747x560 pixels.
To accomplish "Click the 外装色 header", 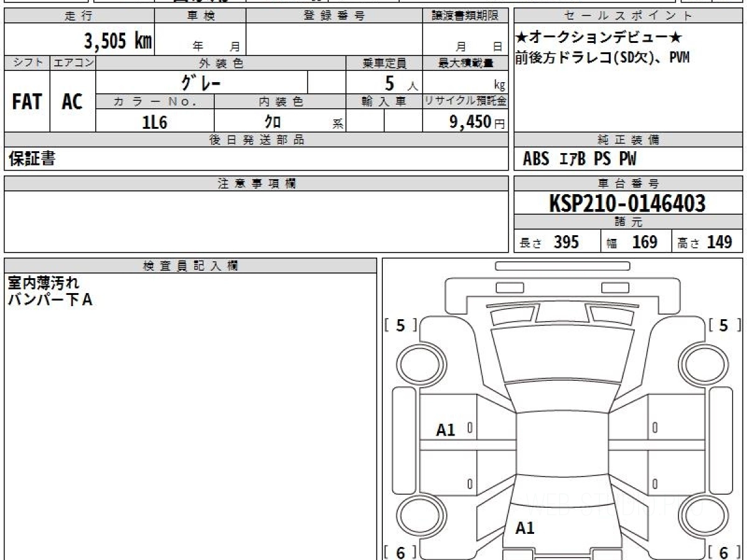I will click(221, 63).
